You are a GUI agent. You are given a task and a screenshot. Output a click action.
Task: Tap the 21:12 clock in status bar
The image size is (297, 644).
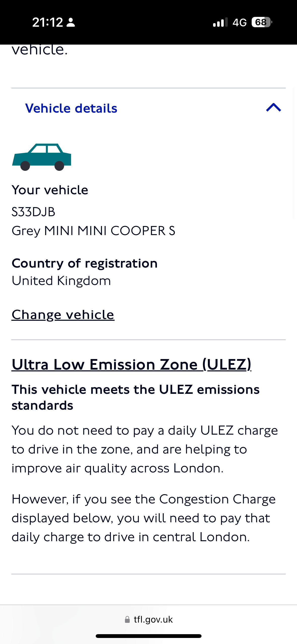(x=47, y=22)
